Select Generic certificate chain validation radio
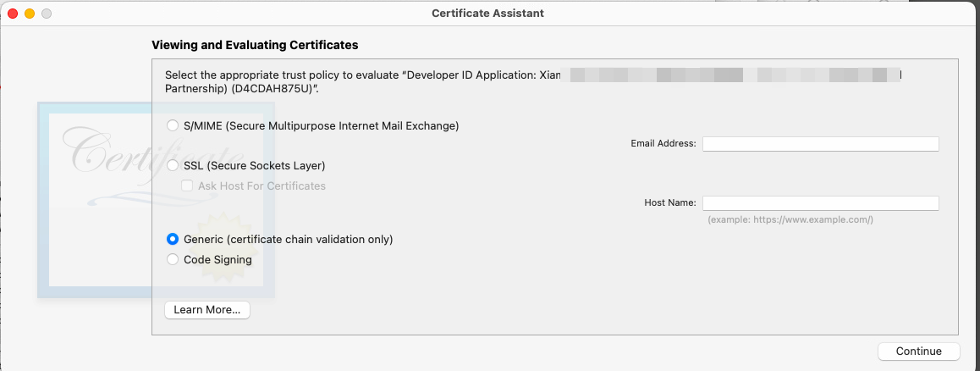Image resolution: width=980 pixels, height=371 pixels. pos(173,239)
